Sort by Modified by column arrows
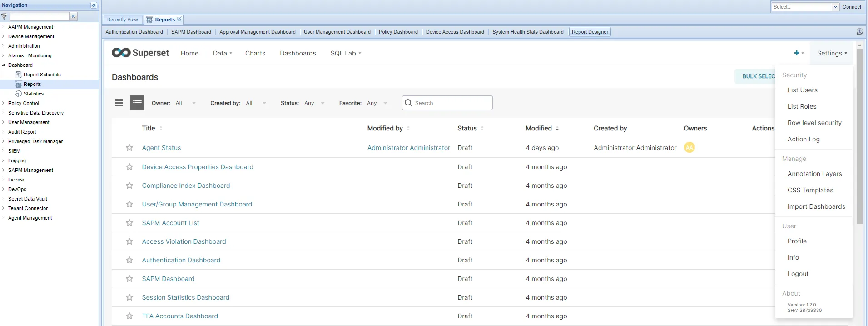Image resolution: width=868 pixels, height=326 pixels. click(x=408, y=129)
